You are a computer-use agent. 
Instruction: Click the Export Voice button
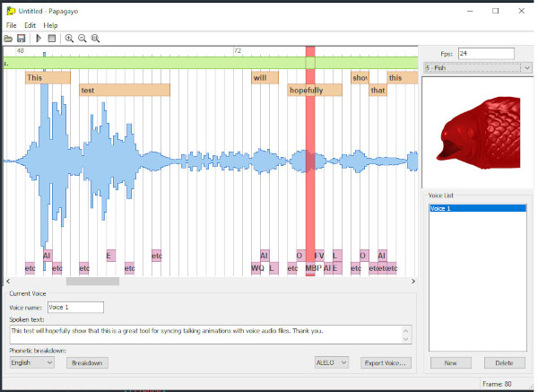point(386,362)
